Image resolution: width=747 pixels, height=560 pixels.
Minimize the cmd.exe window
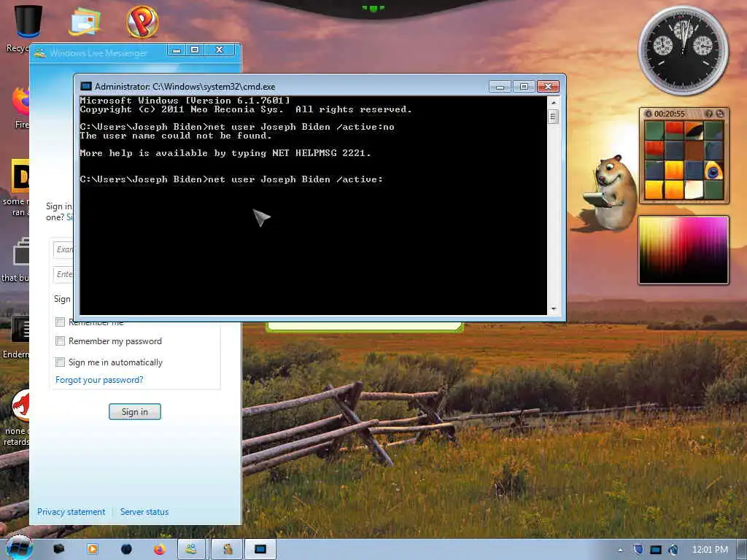click(500, 87)
